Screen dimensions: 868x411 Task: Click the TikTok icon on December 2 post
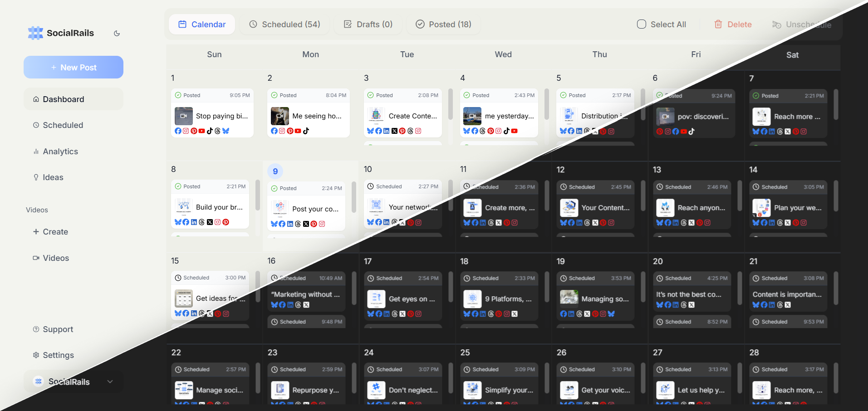coord(306,131)
